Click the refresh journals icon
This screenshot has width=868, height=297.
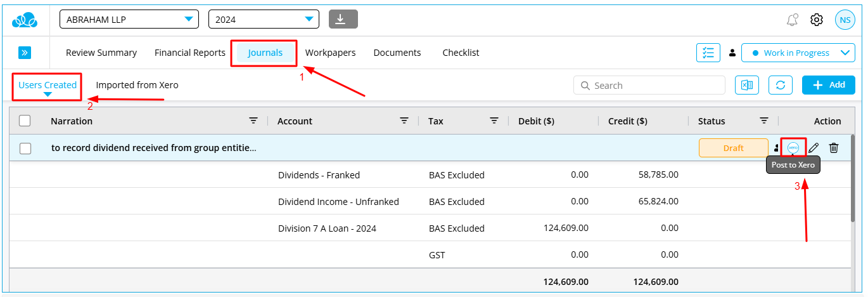click(x=781, y=85)
